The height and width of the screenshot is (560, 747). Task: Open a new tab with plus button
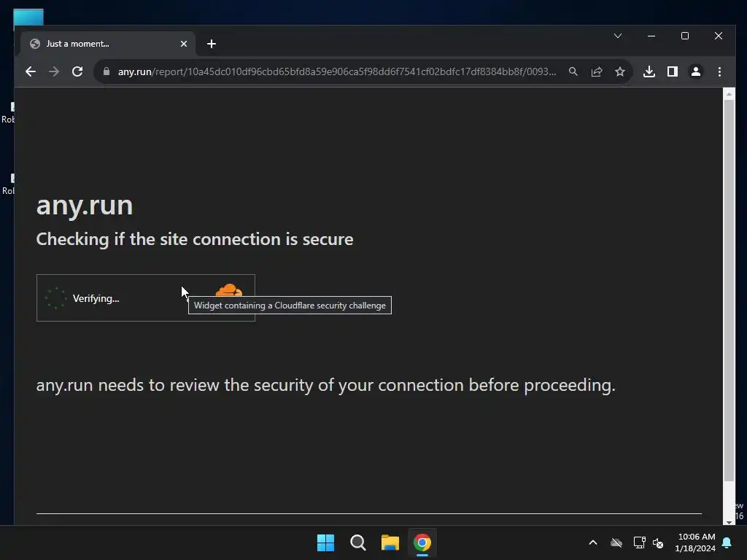click(x=212, y=44)
